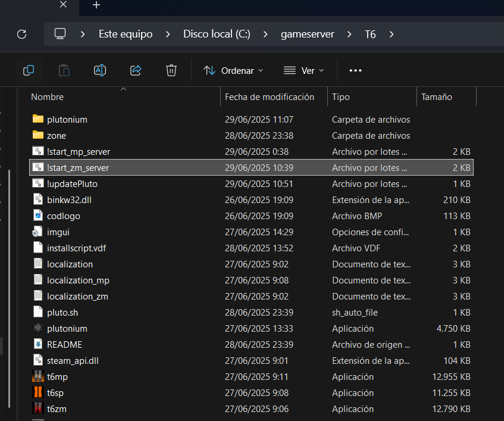The height and width of the screenshot is (421, 504).
Task: Close the current Explorer tab
Action: pyautogui.click(x=63, y=5)
